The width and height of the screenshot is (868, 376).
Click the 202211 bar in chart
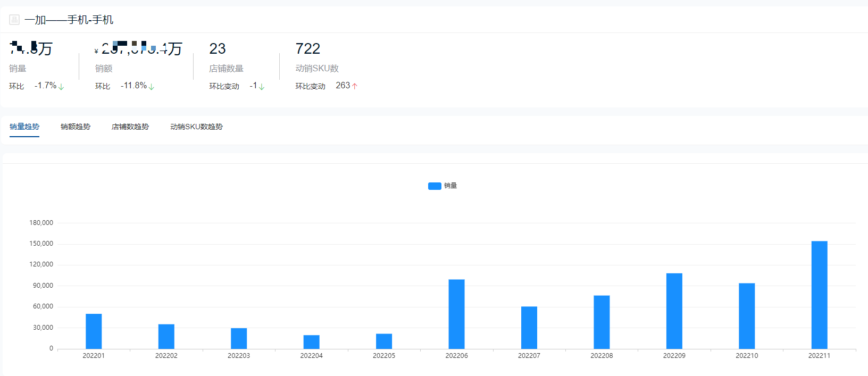(819, 295)
